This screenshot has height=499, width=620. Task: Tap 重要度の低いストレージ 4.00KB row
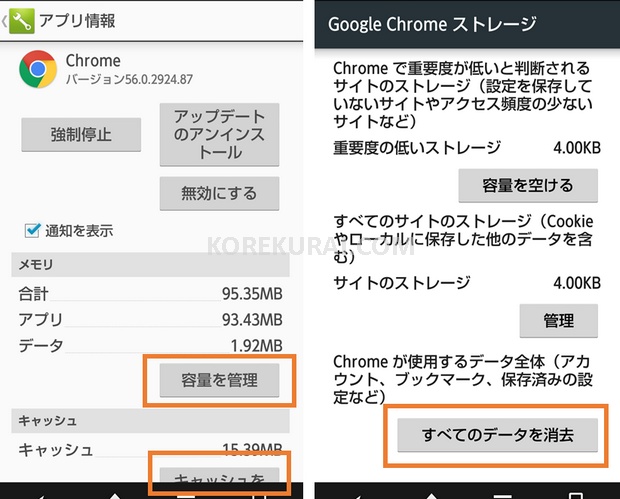(x=467, y=147)
